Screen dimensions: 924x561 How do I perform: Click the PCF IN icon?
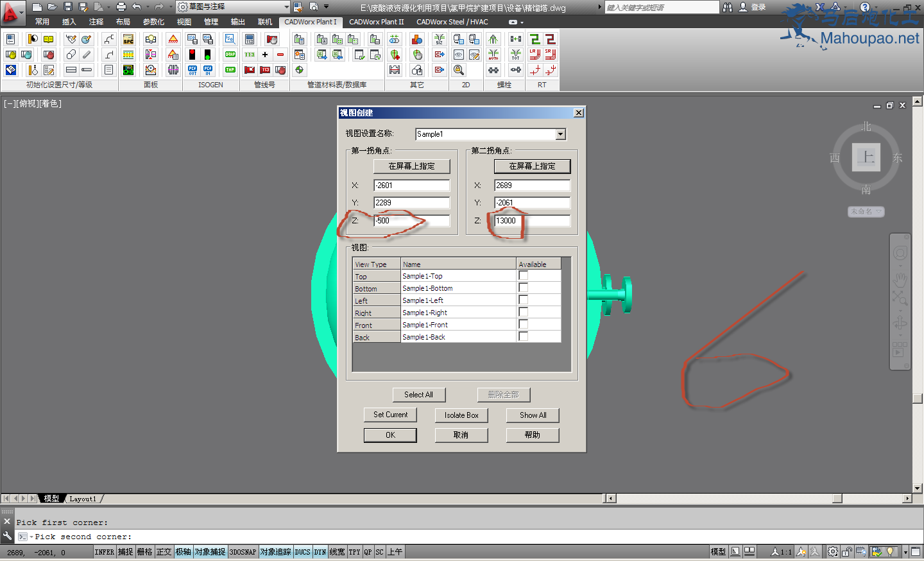pos(207,70)
